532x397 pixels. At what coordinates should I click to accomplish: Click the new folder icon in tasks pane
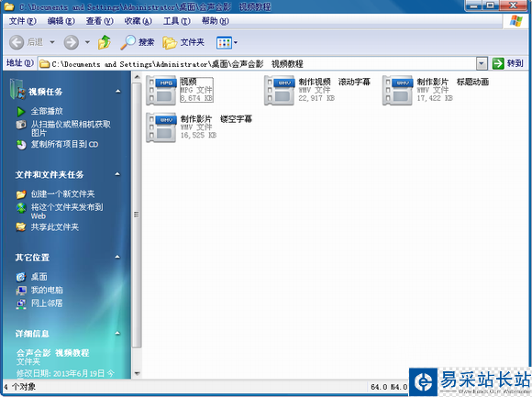[21, 194]
